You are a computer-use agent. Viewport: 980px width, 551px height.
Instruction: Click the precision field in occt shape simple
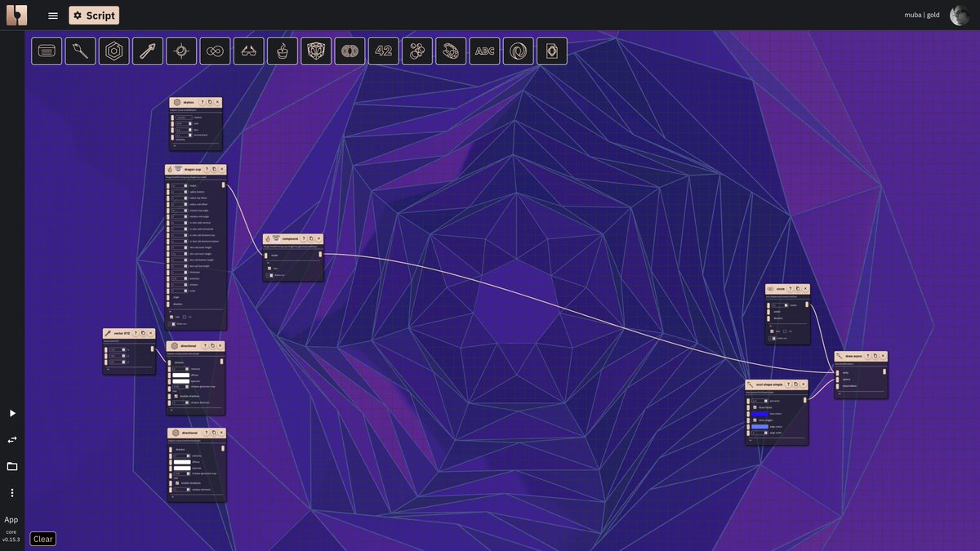[759, 401]
